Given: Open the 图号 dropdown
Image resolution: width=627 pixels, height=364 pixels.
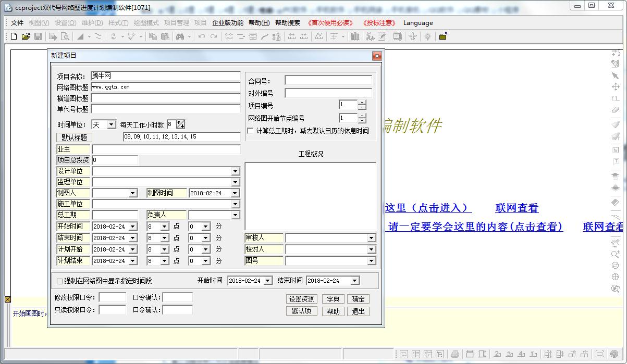Looking at the screenshot, I should point(371,261).
